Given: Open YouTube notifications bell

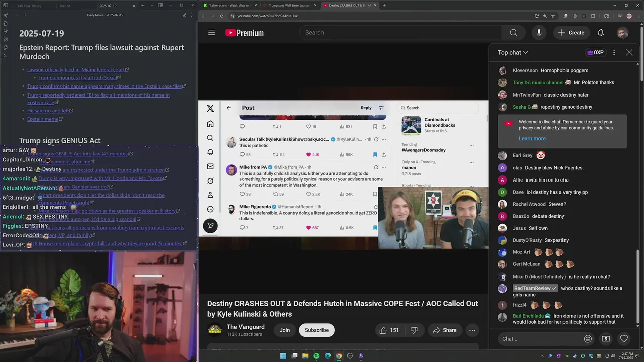Looking at the screenshot, I should pos(601,33).
